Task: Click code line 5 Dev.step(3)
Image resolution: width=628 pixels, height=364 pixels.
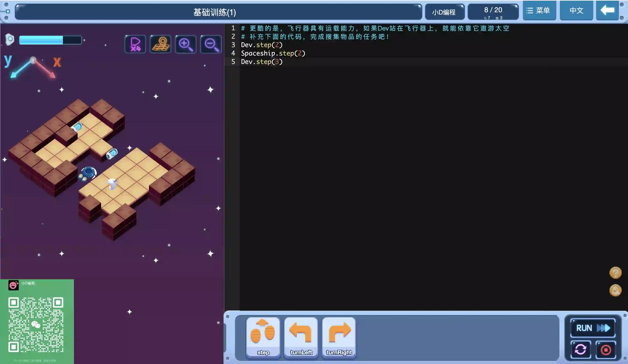Action: [x=262, y=62]
